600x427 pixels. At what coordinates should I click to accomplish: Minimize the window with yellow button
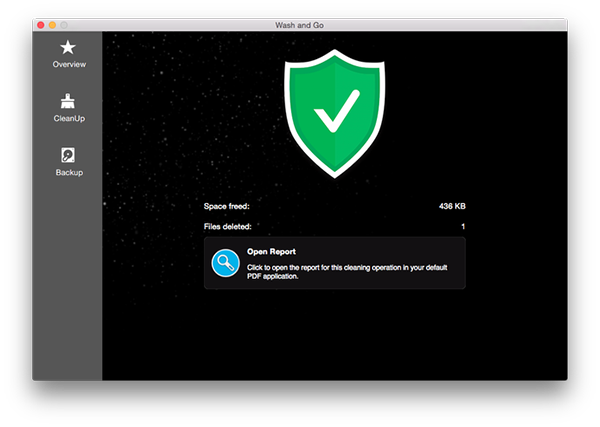(x=52, y=25)
